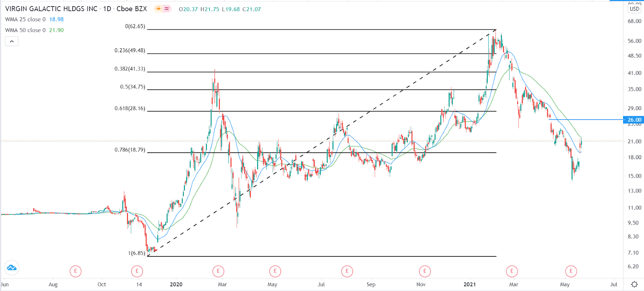Click the Nov label on time axis
The image size is (644, 291).
[x=421, y=285]
